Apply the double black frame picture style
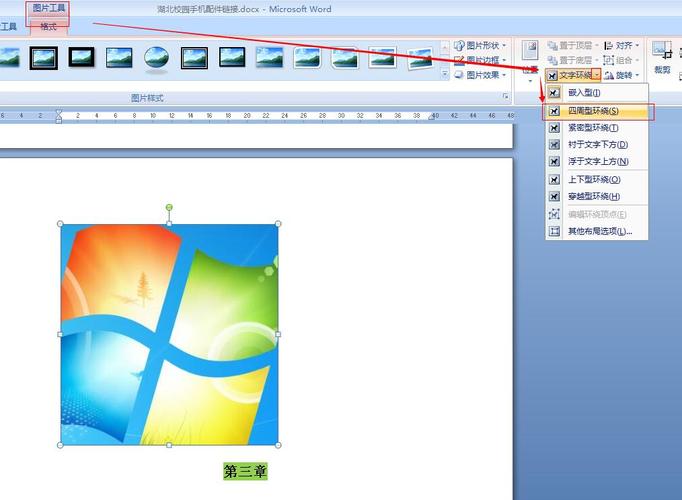682x500 pixels. (43, 58)
